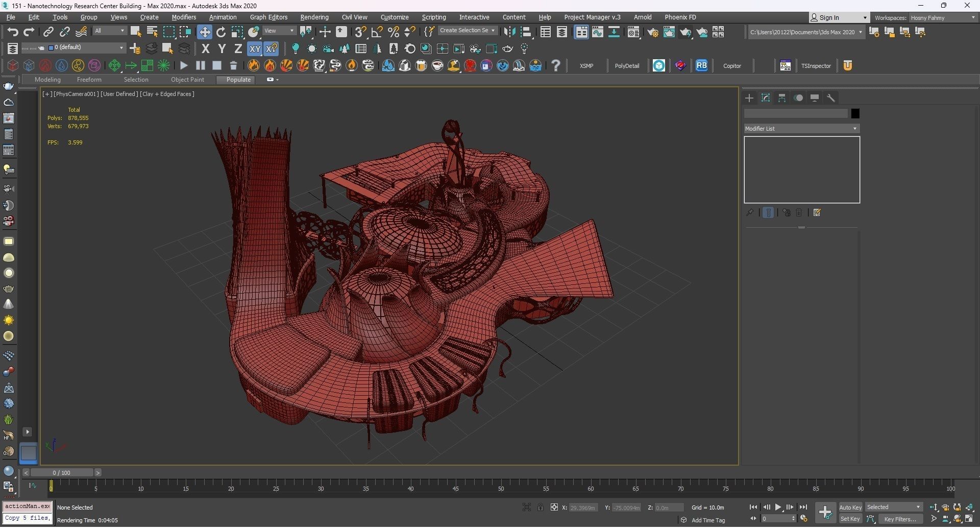The width and height of the screenshot is (980, 531).
Task: Toggle the Selection Lock padlock
Action: (x=540, y=508)
